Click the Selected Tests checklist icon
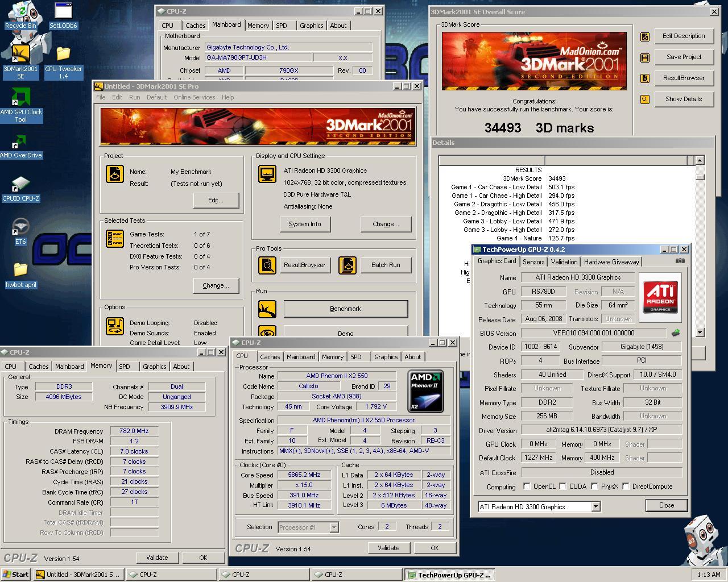 point(115,239)
